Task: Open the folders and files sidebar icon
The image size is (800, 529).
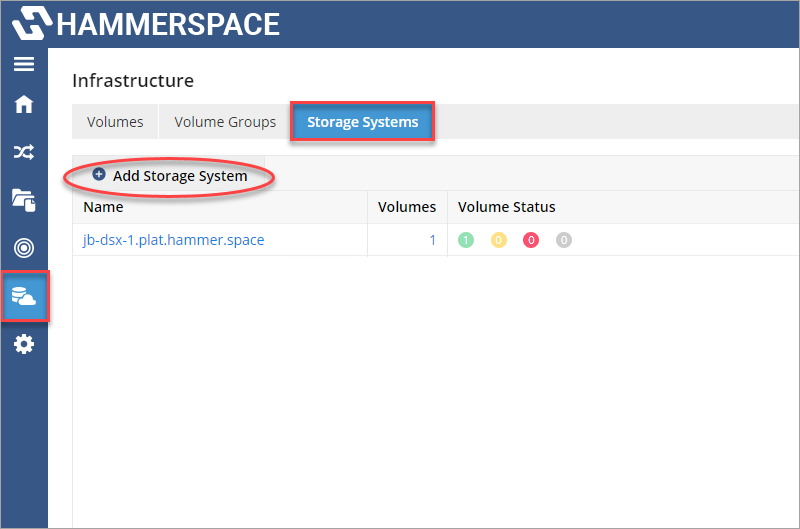Action: (x=23, y=200)
